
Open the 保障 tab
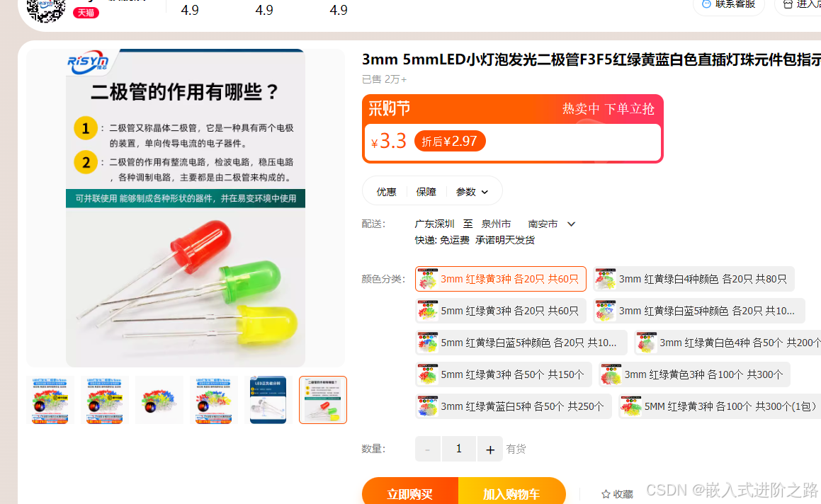coord(426,192)
